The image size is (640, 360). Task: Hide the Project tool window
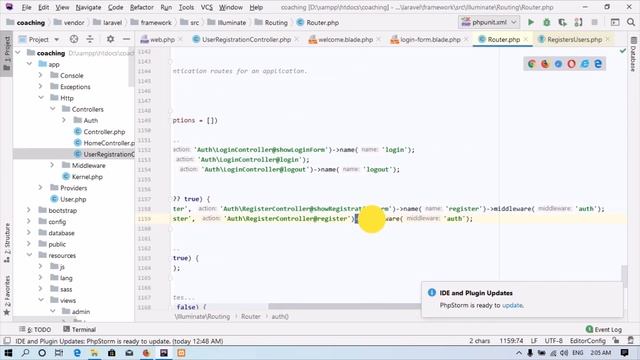click(127, 39)
